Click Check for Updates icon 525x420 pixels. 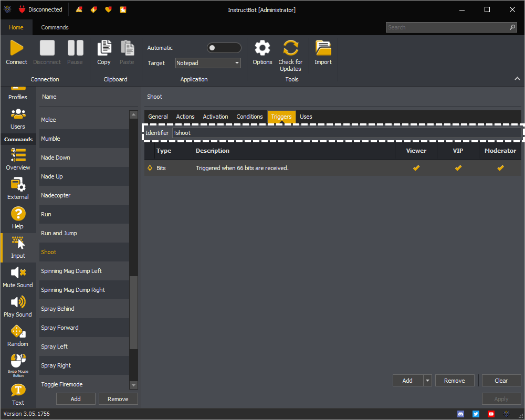290,48
